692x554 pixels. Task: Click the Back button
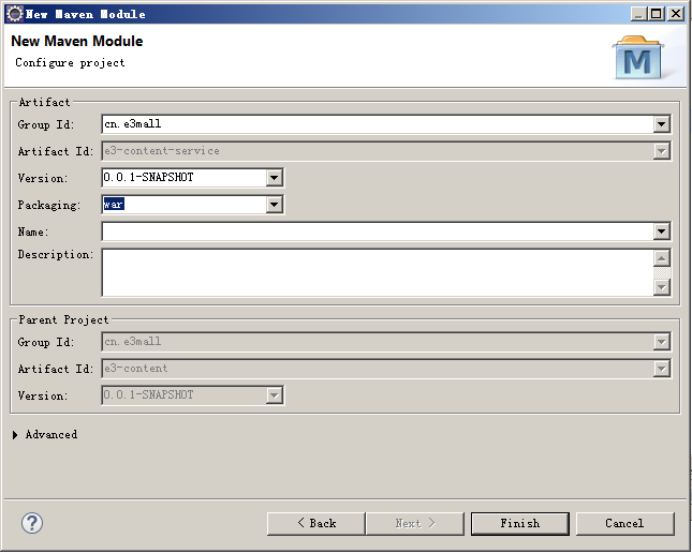[316, 524]
